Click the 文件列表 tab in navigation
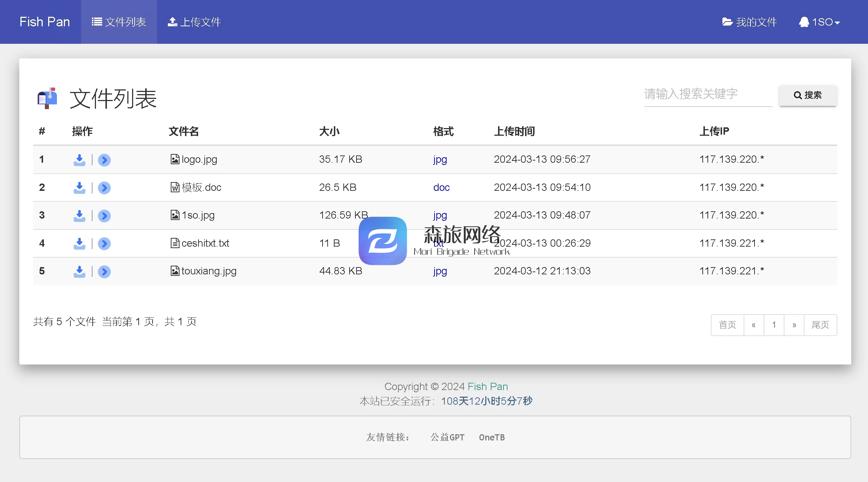The image size is (868, 482). pos(119,22)
